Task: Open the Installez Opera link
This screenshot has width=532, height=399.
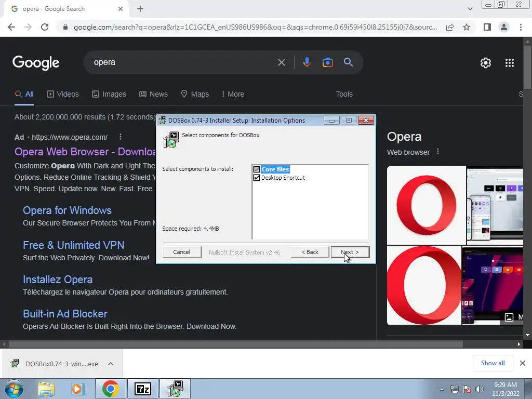Action: [58, 280]
